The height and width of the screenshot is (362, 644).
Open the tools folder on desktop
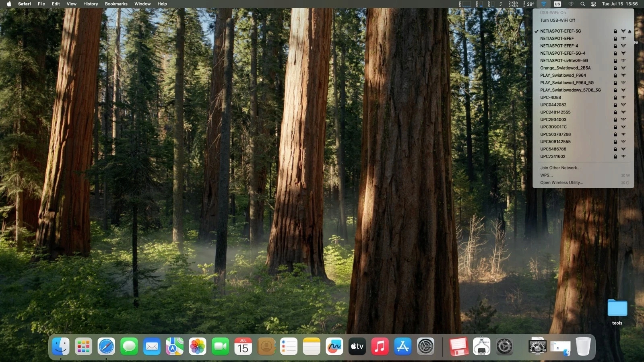coord(617,312)
